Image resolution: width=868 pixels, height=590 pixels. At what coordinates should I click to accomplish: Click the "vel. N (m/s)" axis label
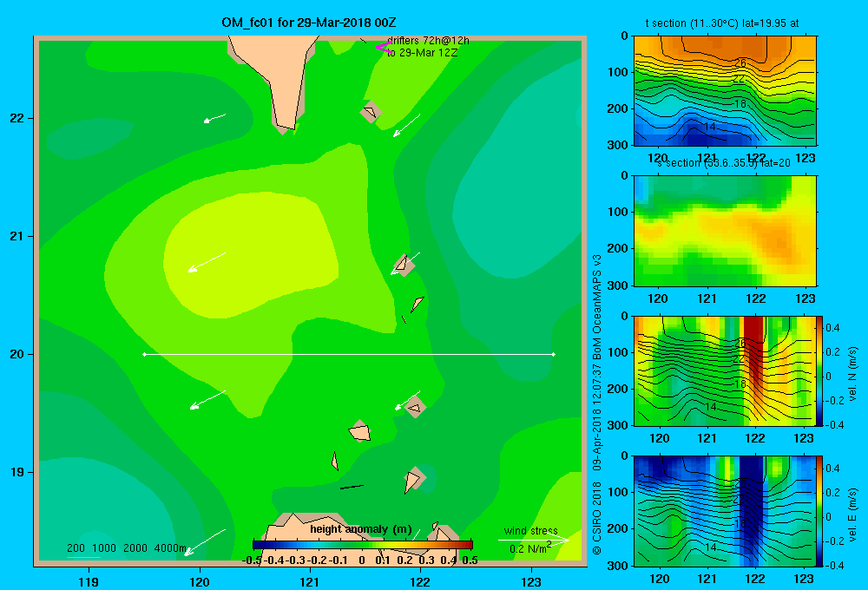(852, 374)
